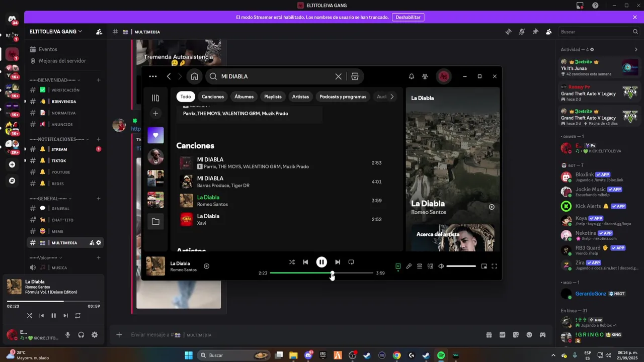This screenshot has height=362, width=644.
Task: Show more Spotify search filter chips
Action: (392, 97)
